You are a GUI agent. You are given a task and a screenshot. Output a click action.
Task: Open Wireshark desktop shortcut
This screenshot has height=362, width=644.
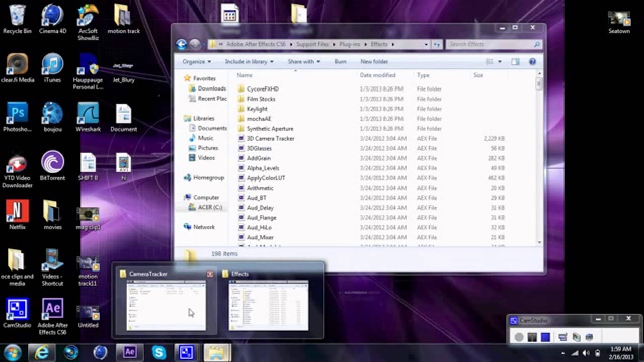click(88, 117)
